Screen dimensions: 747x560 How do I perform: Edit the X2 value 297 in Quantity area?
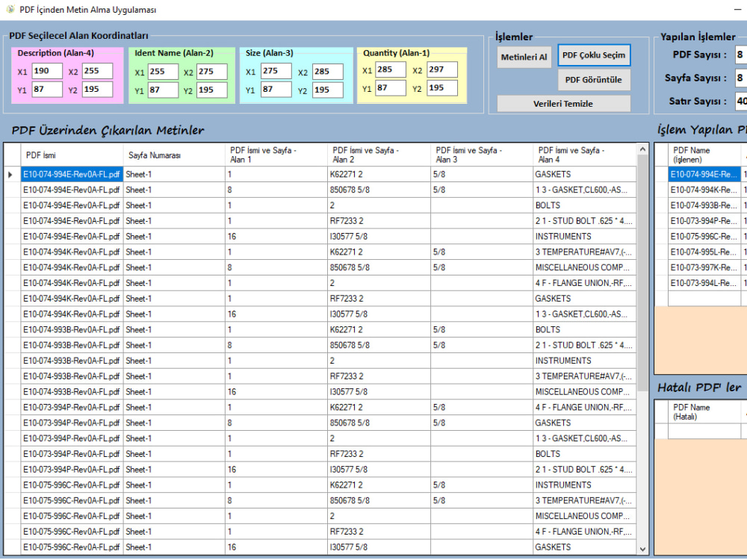[443, 68]
